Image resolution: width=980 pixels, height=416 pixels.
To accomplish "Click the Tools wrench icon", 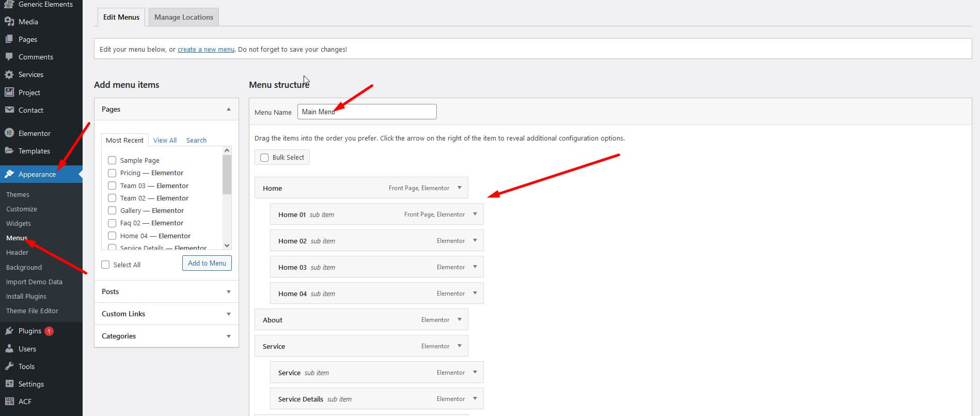I will [x=9, y=366].
